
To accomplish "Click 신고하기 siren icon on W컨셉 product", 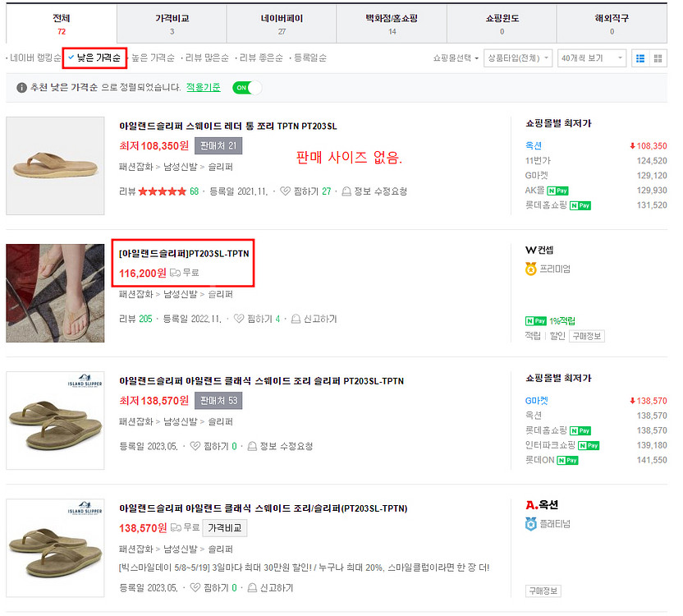I will pyautogui.click(x=299, y=319).
